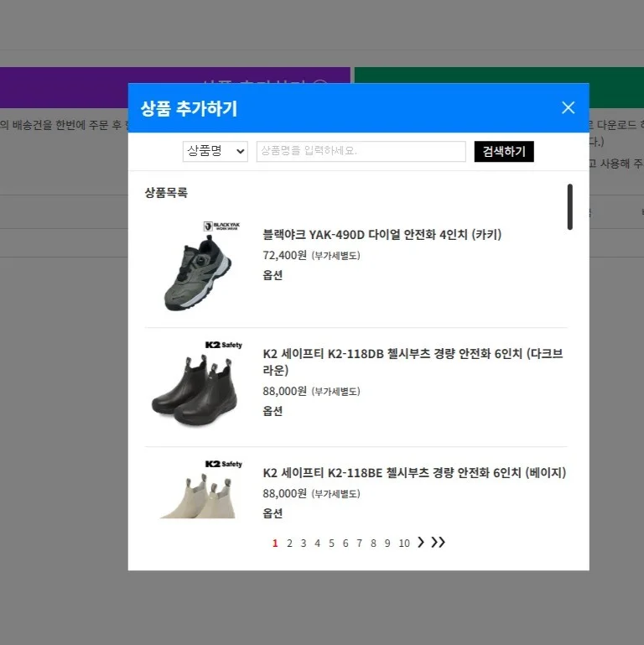Viewport: 644px width, 645px height.
Task: Click 옵션 under the K2-118DB product
Action: 273,411
